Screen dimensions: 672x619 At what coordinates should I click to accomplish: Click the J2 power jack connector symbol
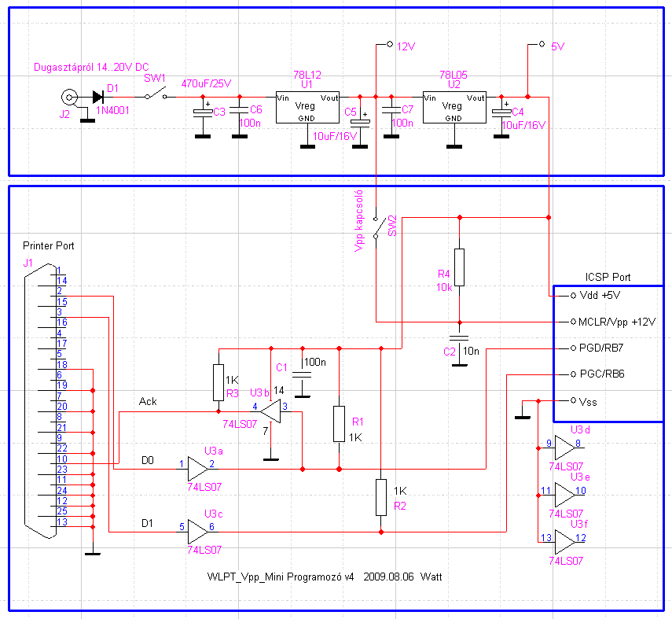click(x=69, y=98)
